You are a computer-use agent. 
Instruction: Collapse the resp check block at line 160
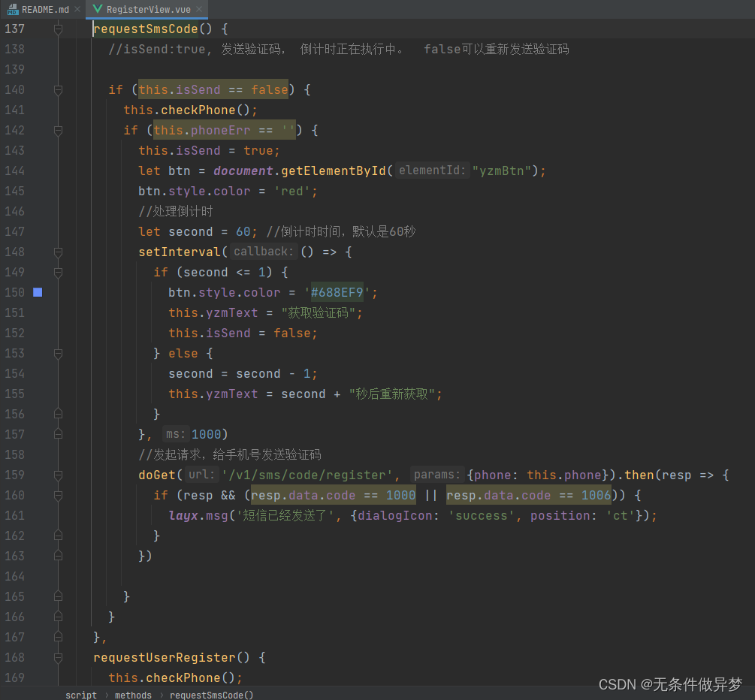tap(58, 496)
